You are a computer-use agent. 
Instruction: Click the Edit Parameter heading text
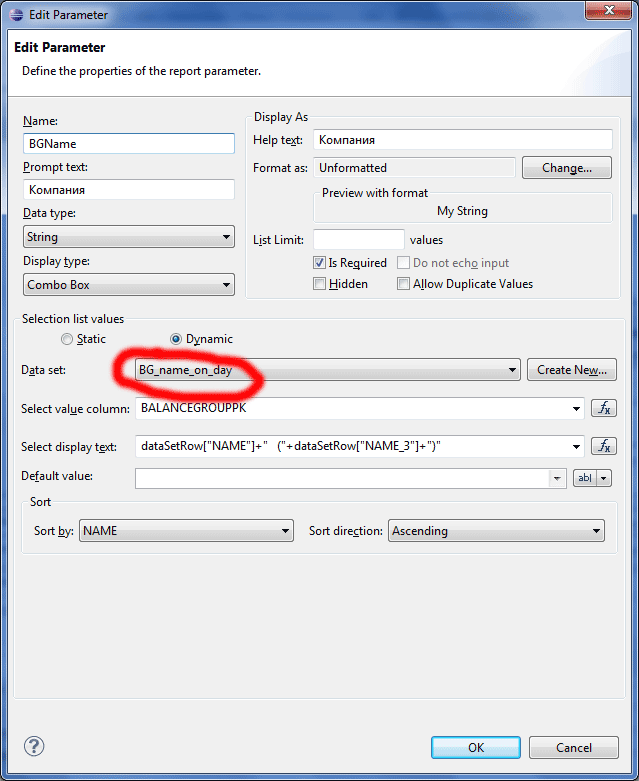click(x=60, y=47)
